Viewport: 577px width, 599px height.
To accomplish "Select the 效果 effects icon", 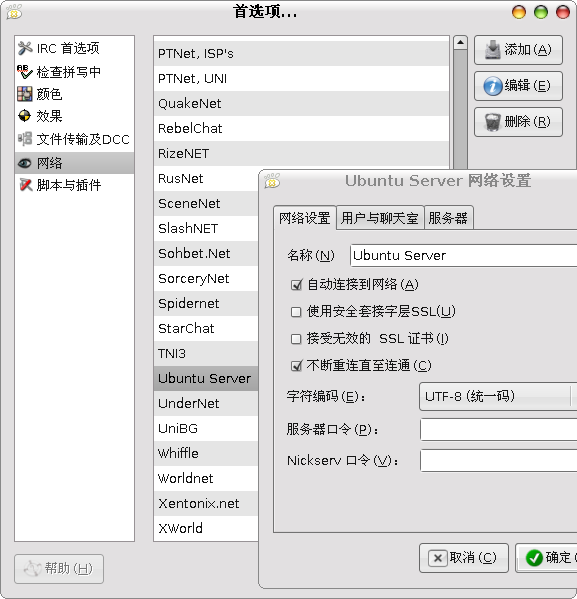I will click(24, 116).
